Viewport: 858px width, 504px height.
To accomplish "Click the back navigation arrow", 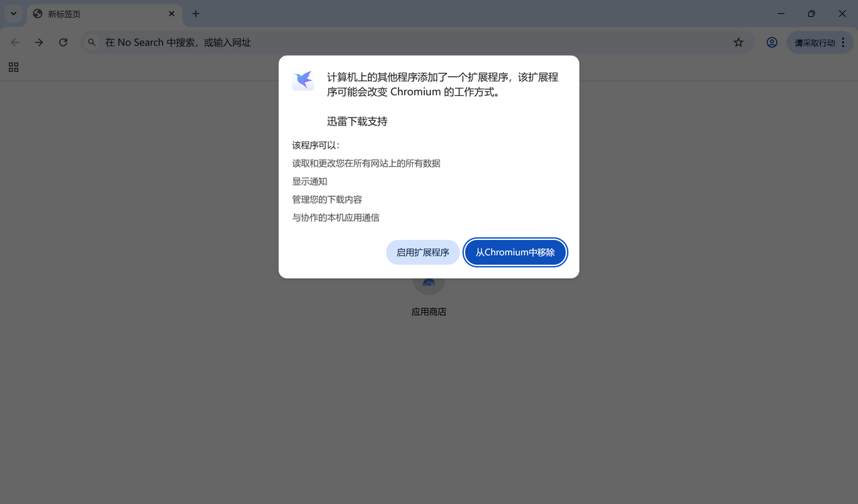I will click(x=15, y=42).
